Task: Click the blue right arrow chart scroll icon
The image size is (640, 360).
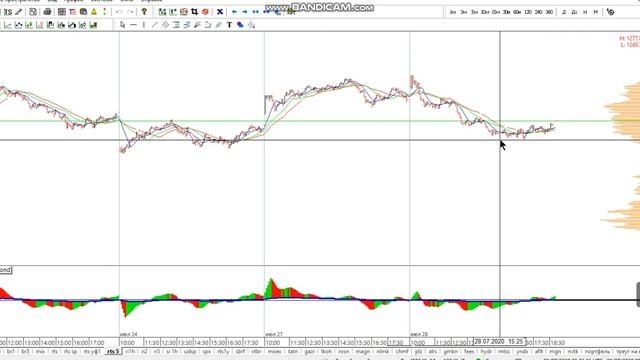Action: [245, 12]
